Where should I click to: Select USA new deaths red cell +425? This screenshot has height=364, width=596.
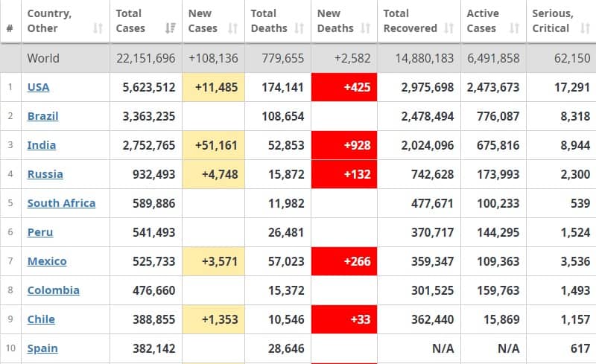click(x=344, y=87)
